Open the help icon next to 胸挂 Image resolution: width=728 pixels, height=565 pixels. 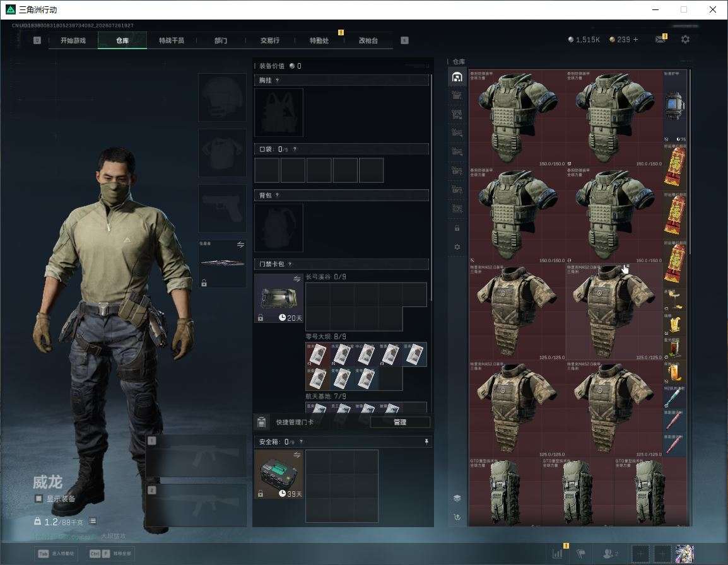(x=277, y=80)
